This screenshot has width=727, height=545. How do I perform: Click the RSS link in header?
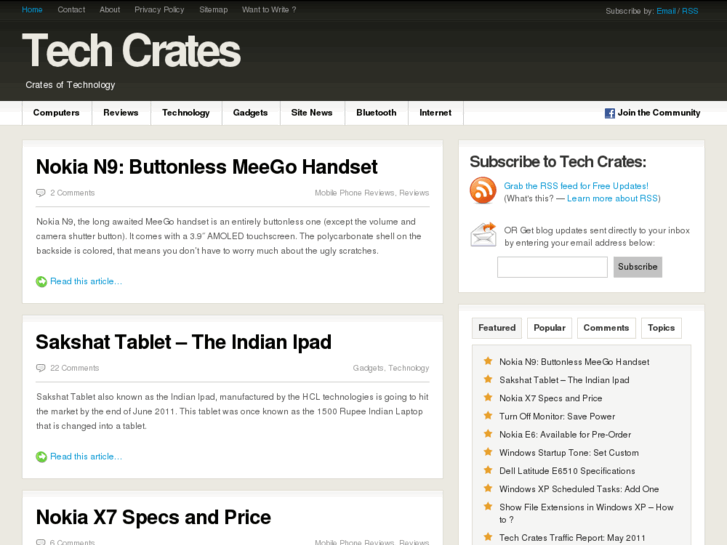tap(690, 11)
